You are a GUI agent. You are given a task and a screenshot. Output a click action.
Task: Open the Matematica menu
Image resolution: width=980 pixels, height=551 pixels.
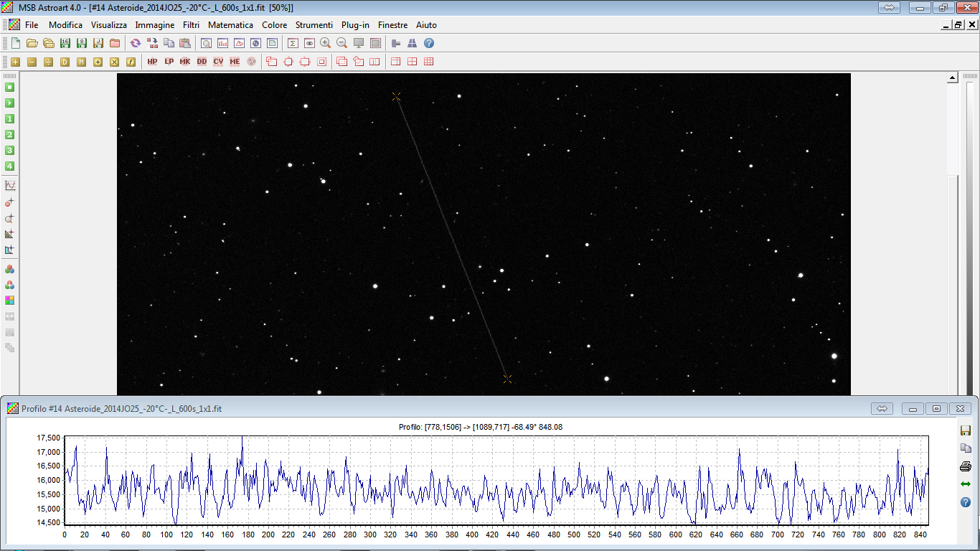click(x=230, y=25)
